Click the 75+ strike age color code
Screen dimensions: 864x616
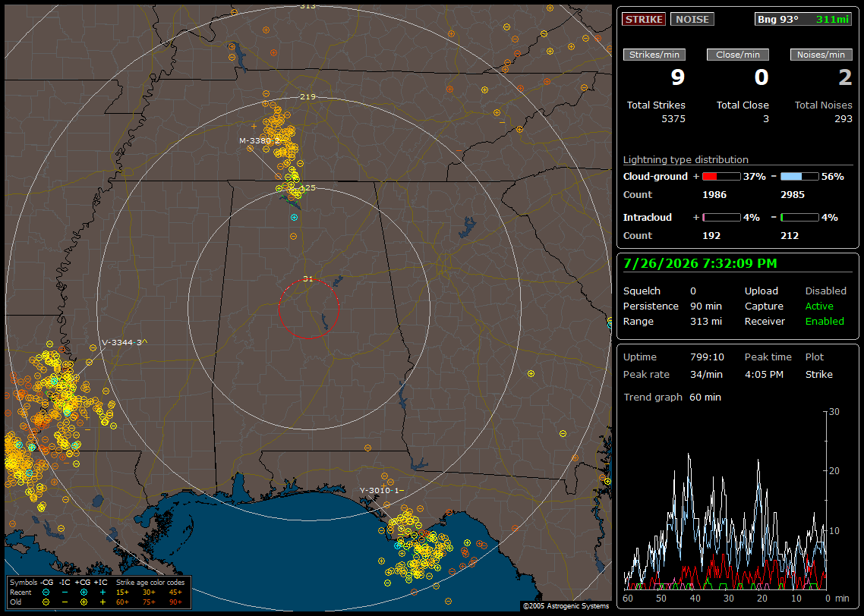click(149, 602)
